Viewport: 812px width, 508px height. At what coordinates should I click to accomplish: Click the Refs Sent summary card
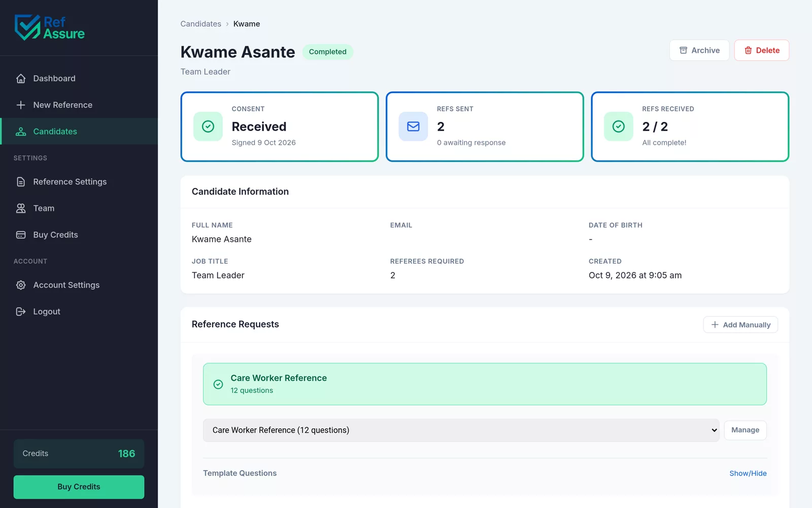[x=485, y=126]
